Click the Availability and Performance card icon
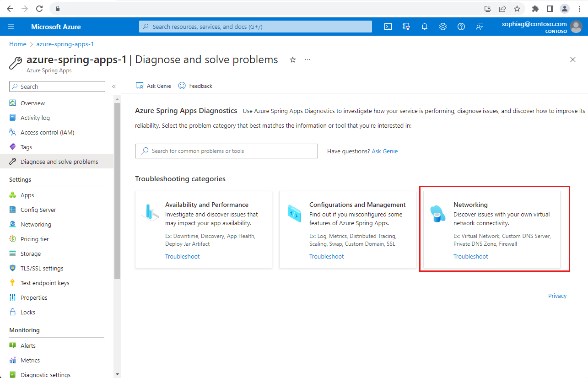The height and width of the screenshot is (378, 588). coord(150,212)
